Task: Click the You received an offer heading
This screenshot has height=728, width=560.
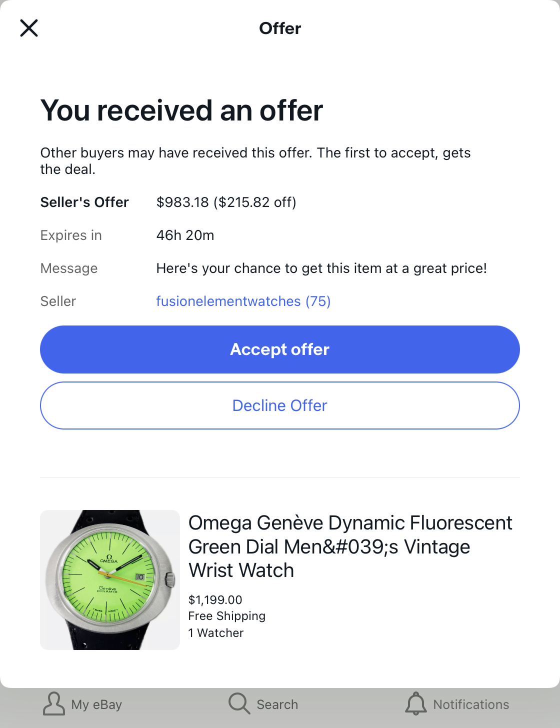Action: click(x=181, y=110)
